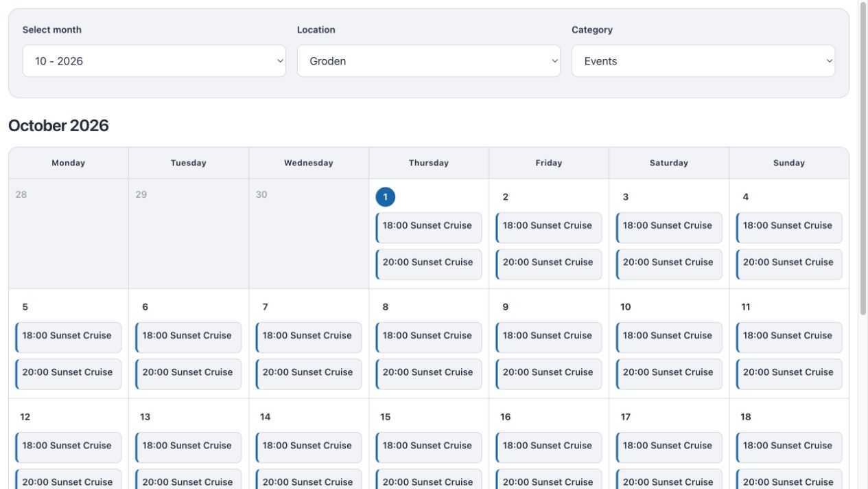This screenshot has width=868, height=489.
Task: Open 20:00 Sunset Cruise on October 11
Action: point(789,374)
